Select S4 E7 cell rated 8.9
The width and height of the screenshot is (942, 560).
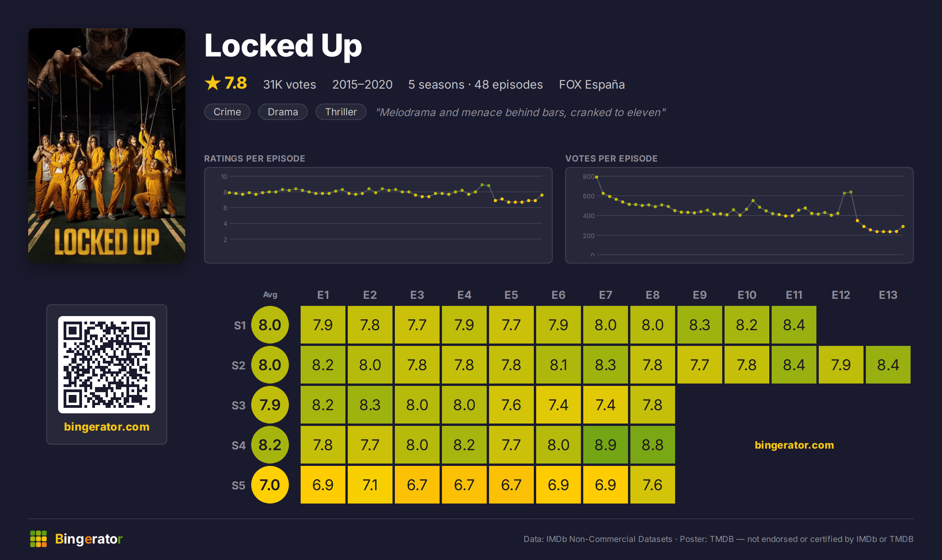point(606,445)
